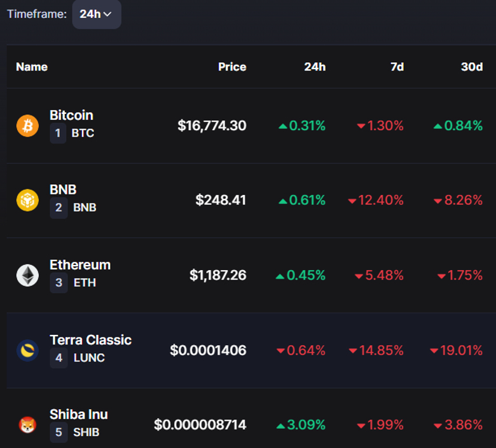Open the 24h Timeframe dropdown
Image resolution: width=496 pixels, height=448 pixels.
point(96,14)
